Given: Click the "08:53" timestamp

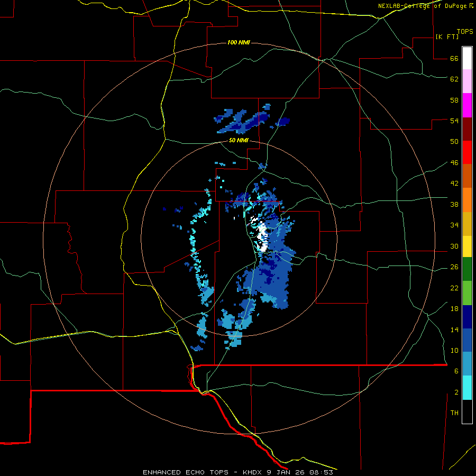Looking at the screenshot, I should coord(321,472).
